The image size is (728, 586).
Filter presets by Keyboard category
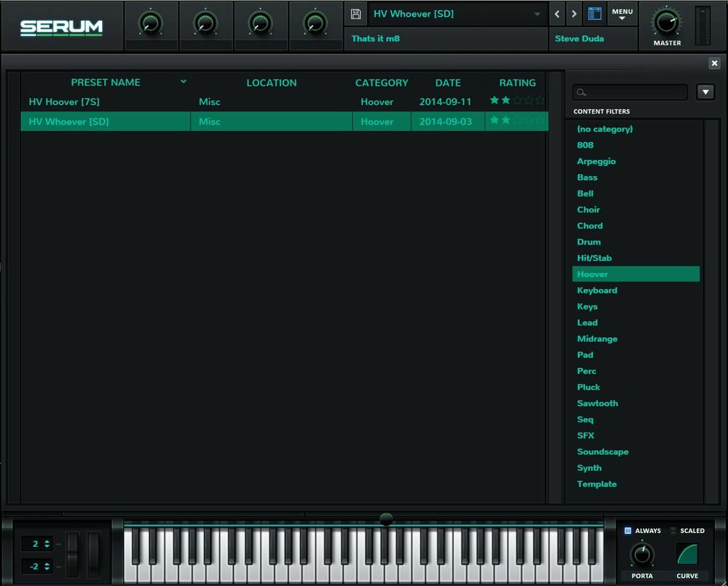pos(597,290)
